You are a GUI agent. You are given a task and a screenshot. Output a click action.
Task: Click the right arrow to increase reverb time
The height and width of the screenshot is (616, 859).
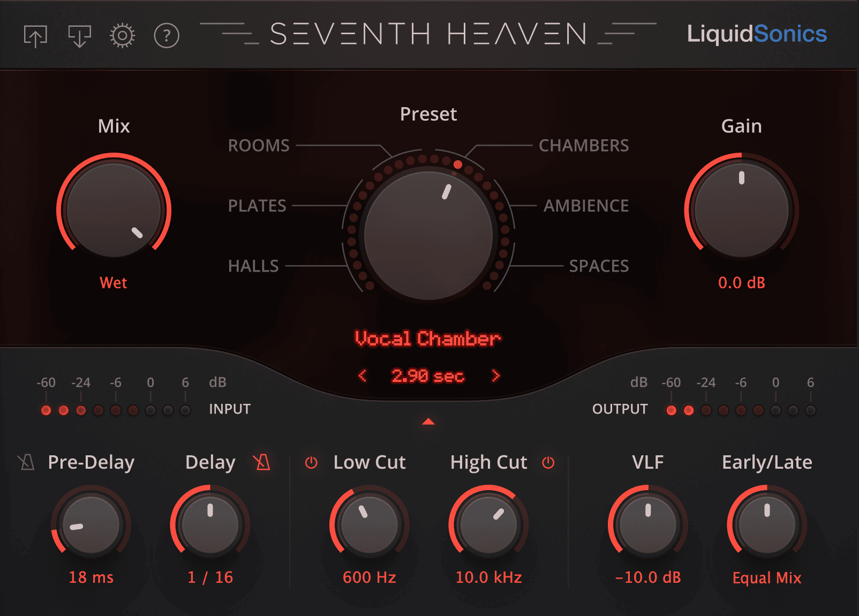point(495,376)
